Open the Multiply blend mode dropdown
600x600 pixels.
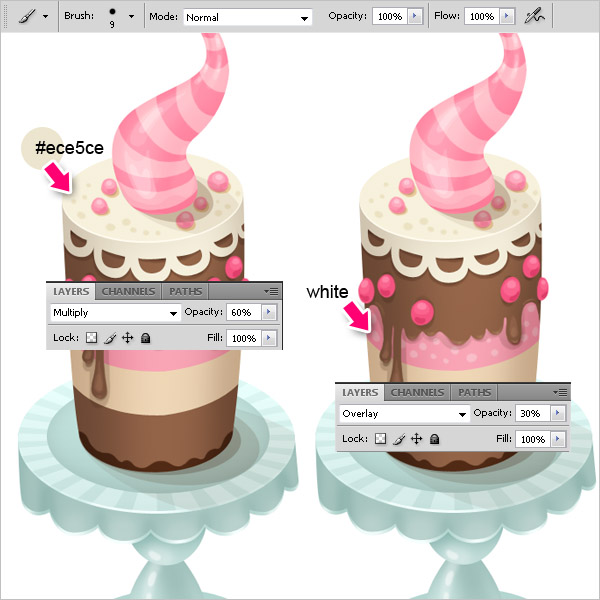tap(115, 313)
